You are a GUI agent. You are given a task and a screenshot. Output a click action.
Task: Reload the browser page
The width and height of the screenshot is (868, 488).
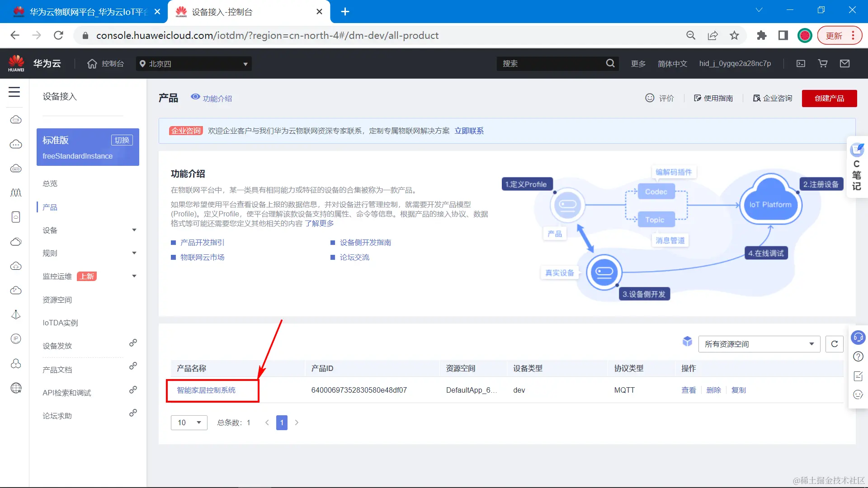tap(58, 35)
